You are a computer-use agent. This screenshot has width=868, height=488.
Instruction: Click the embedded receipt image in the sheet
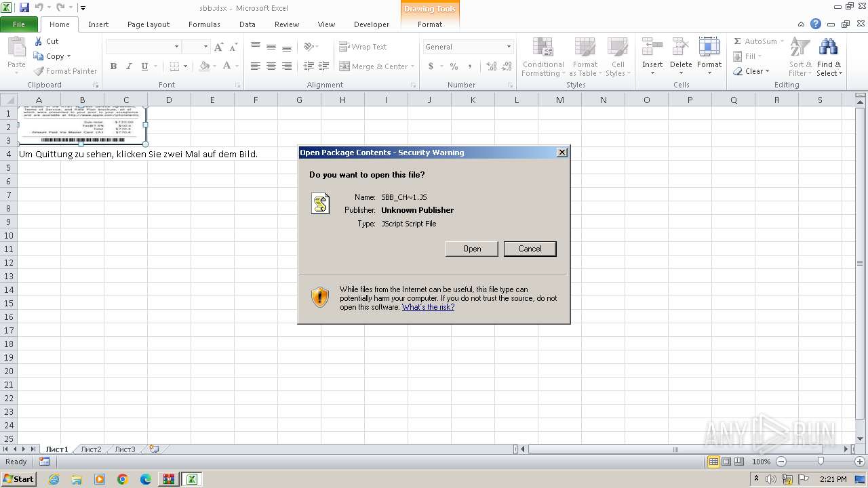pos(81,124)
